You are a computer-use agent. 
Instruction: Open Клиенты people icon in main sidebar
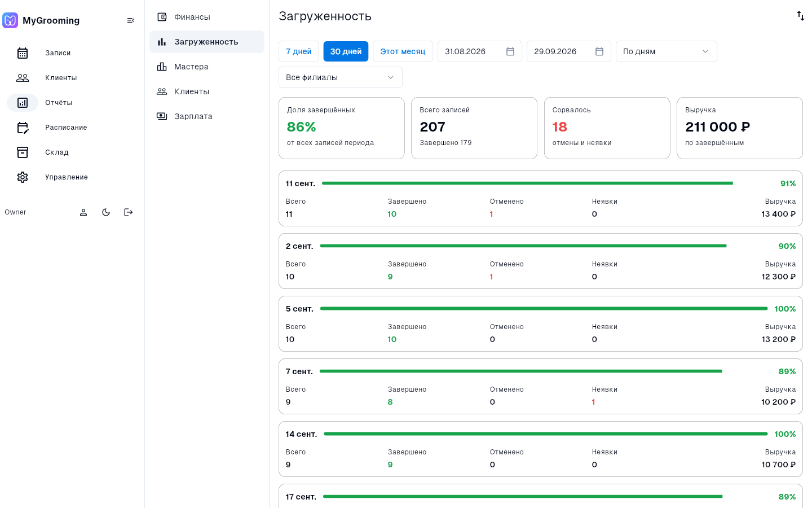click(23, 78)
